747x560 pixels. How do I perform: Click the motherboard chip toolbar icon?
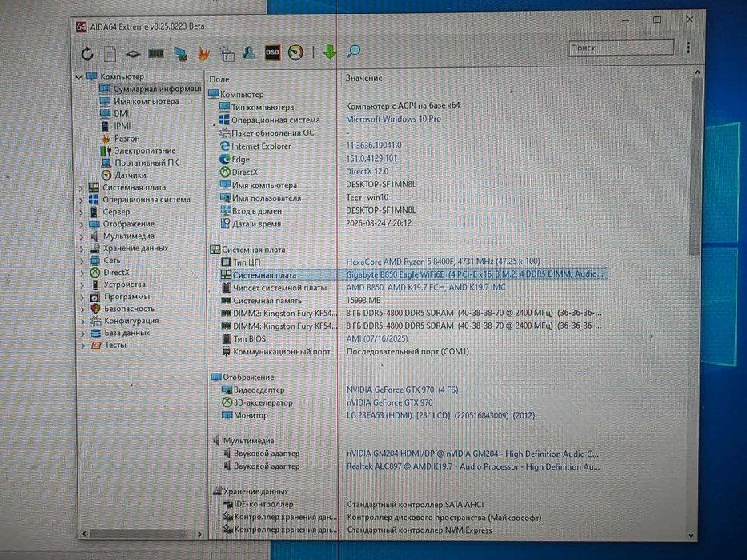(133, 54)
